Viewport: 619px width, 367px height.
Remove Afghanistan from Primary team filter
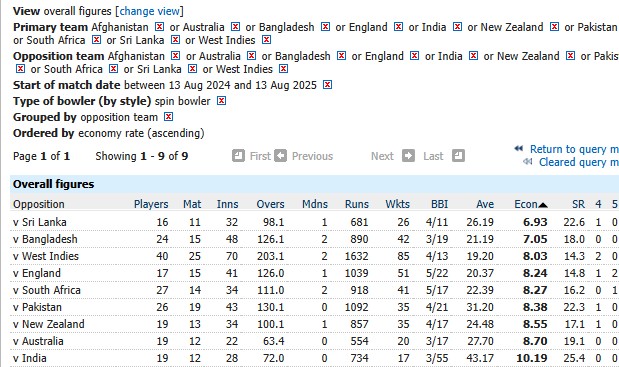(x=159, y=26)
